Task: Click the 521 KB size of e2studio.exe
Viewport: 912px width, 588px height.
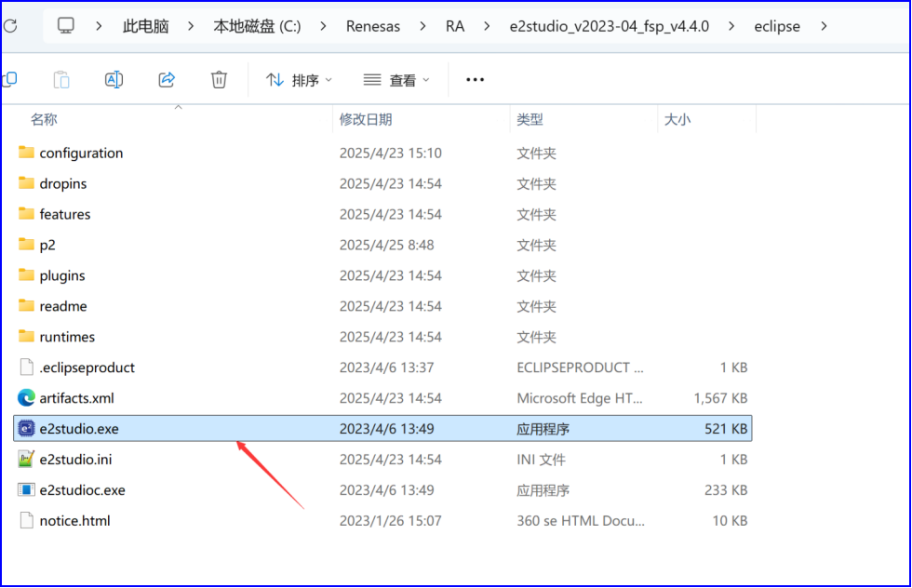Action: point(726,429)
